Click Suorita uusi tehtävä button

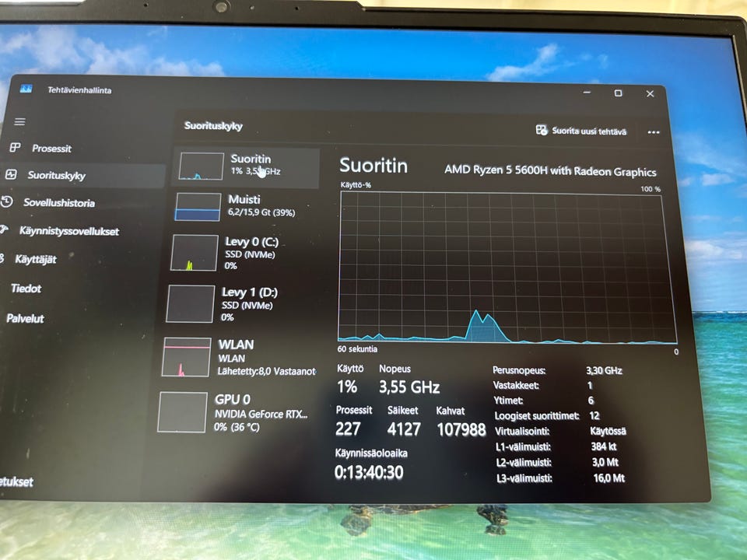[x=581, y=131]
